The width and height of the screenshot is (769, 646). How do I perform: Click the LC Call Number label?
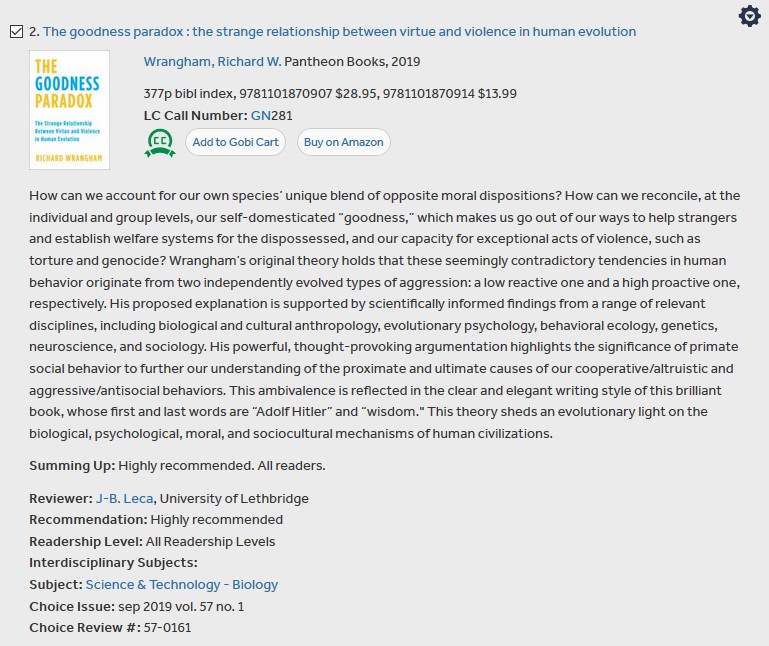coord(195,115)
